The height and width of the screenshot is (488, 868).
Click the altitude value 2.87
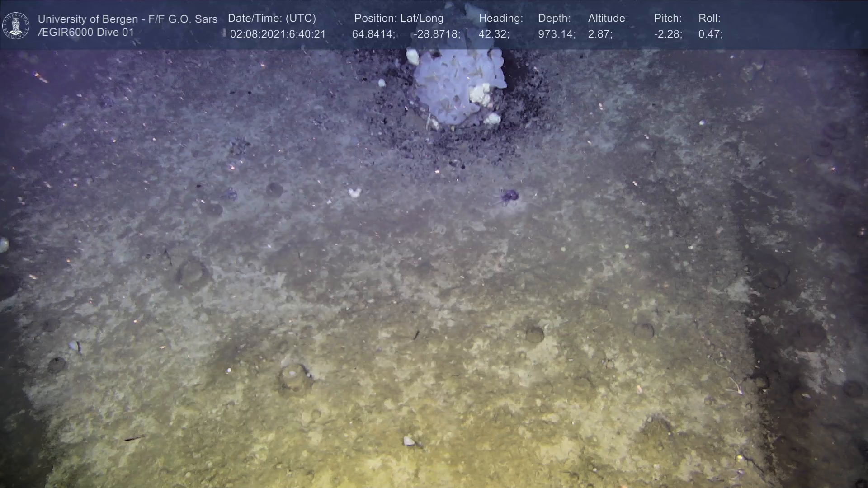pos(600,34)
